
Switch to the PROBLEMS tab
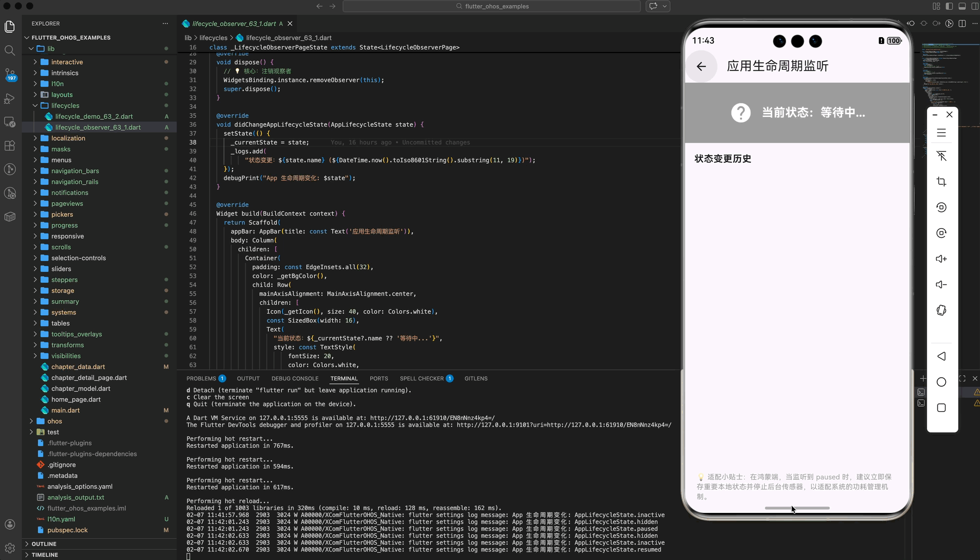201,378
